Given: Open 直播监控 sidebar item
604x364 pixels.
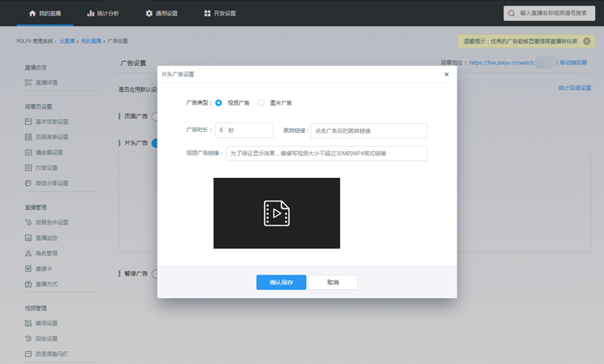Looking at the screenshot, I should tap(46, 238).
